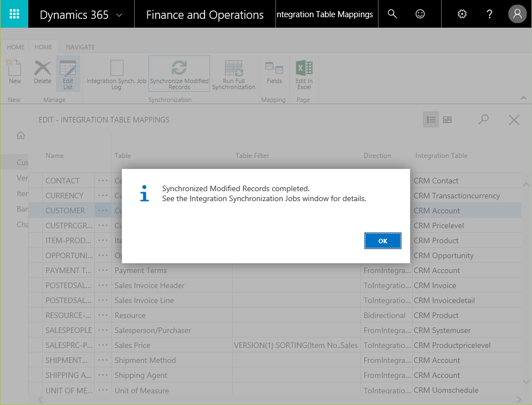Click the CRM Systemuser cell

[x=467, y=330]
